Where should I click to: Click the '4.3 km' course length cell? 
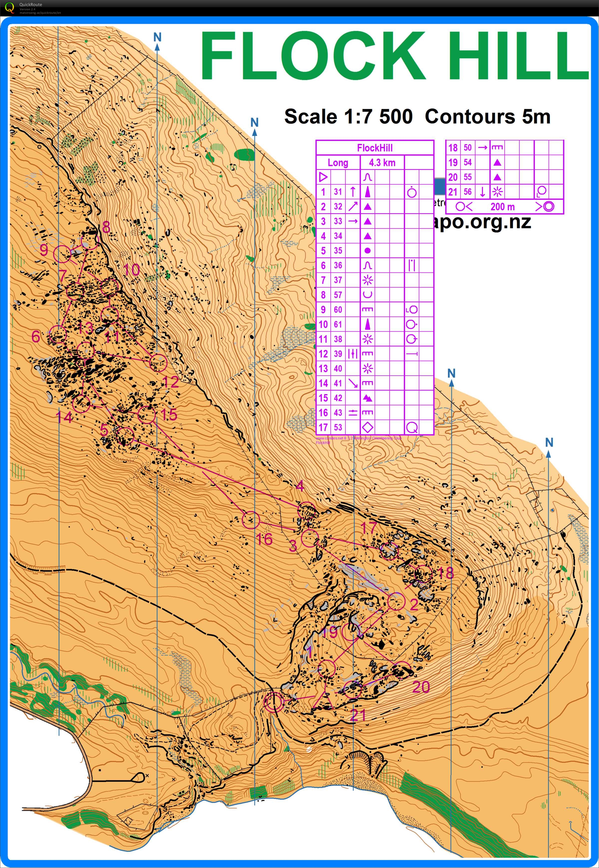(x=382, y=162)
